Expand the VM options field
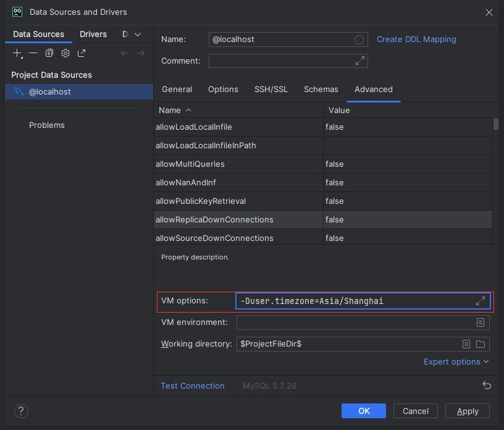 pos(481,301)
